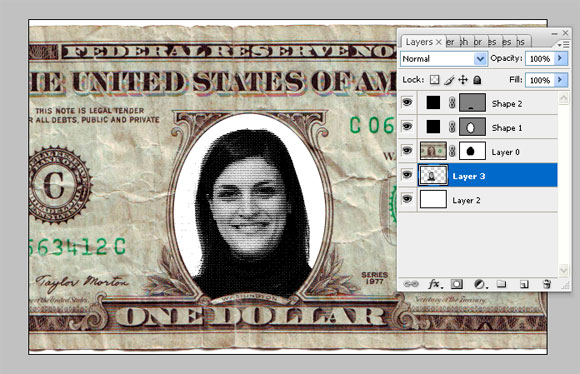Click Shape 1 oval vector mask thumbnail

pos(472,127)
